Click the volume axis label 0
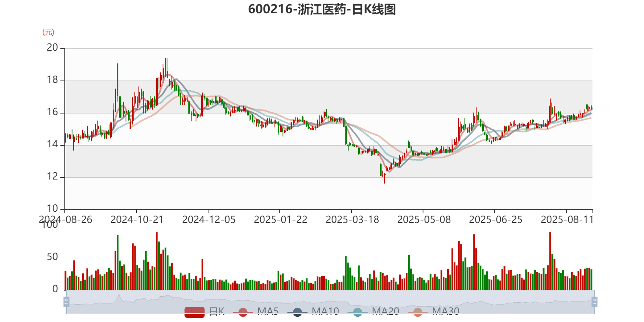Image resolution: width=644 pixels, height=322 pixels. pos(55,289)
